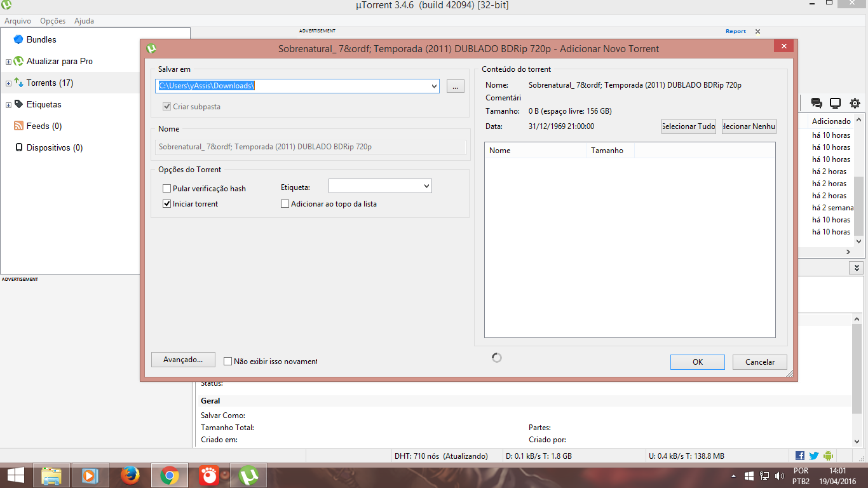Click the Facebook icon in status bar
868x488 pixels.
point(800,456)
